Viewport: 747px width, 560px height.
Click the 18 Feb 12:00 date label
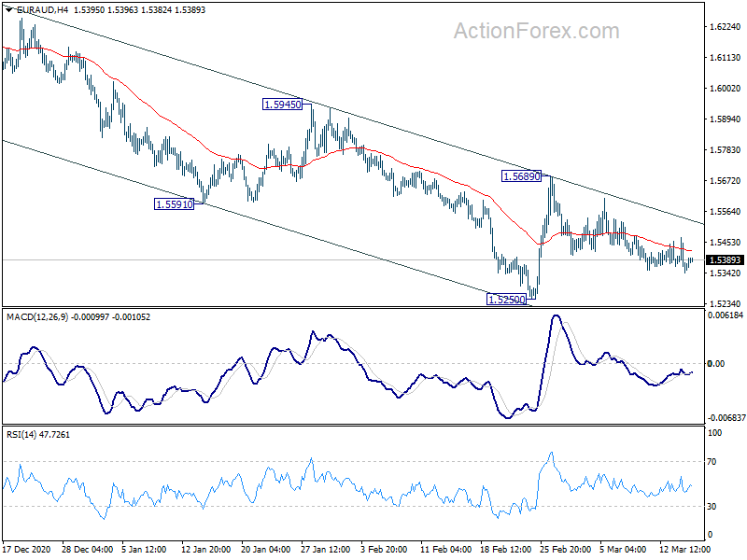[505, 549]
